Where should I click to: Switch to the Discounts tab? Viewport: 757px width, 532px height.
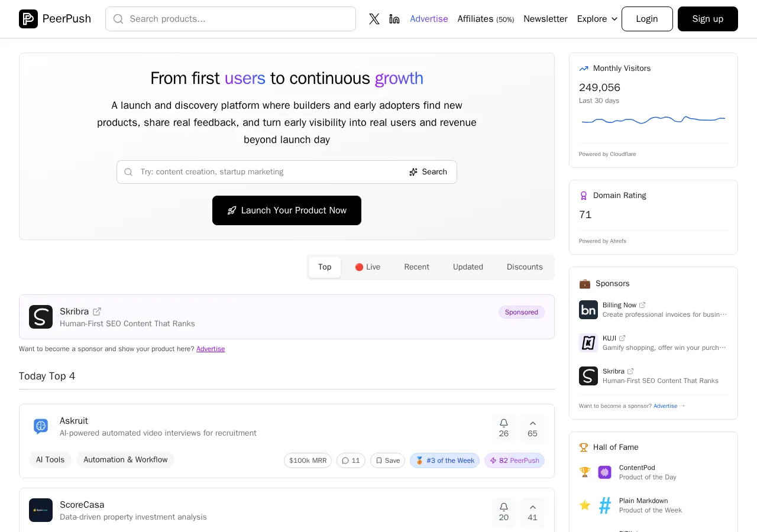coord(525,267)
